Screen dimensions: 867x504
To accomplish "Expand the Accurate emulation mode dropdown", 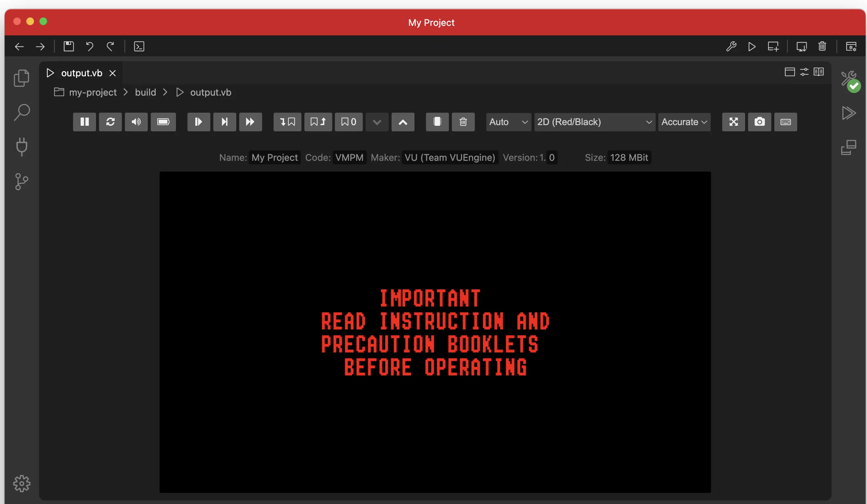I will (684, 122).
